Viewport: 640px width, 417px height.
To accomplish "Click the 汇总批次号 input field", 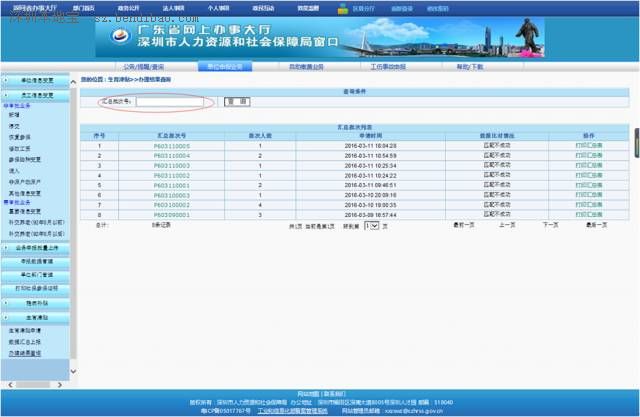I will [174, 102].
